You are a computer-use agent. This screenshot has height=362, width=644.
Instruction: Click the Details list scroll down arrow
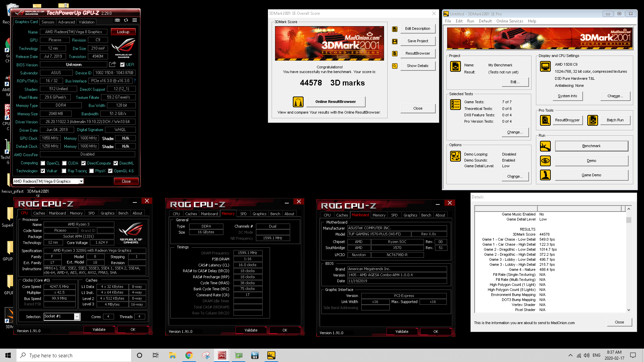(x=629, y=310)
